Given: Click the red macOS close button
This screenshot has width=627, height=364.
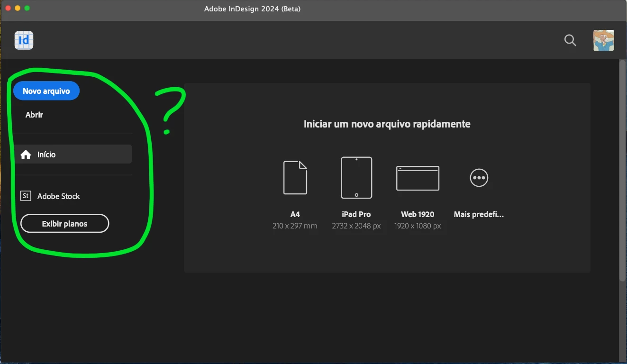Looking at the screenshot, I should [8, 8].
